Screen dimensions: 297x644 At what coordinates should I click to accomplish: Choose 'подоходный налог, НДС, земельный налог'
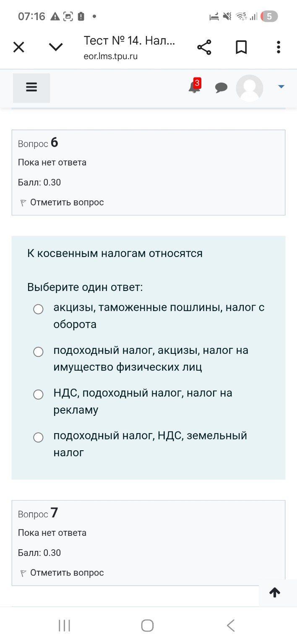click(38, 437)
